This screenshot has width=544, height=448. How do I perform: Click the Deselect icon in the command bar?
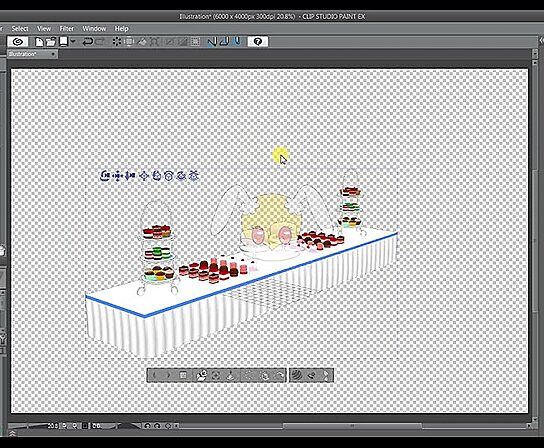169,42
